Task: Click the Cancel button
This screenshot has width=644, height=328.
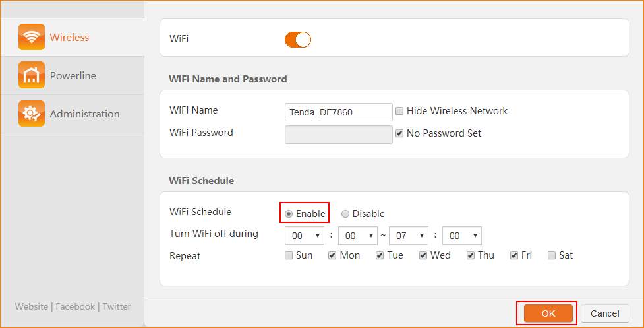Action: coord(604,313)
